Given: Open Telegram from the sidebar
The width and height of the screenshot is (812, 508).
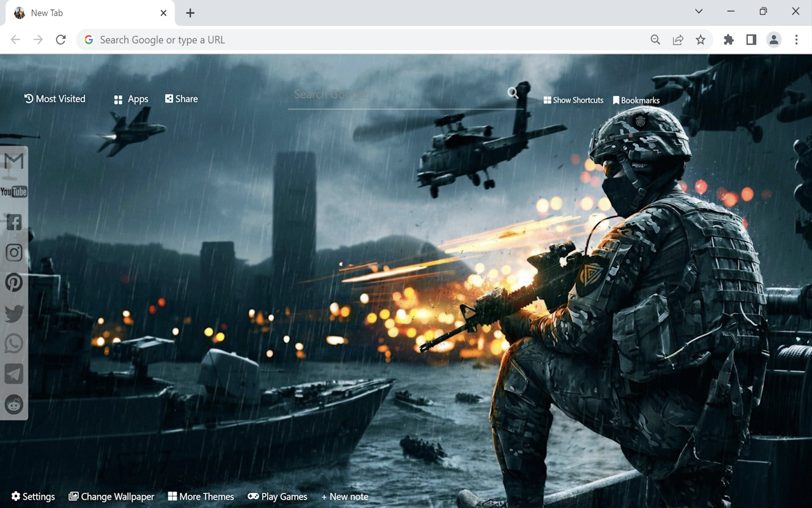Looking at the screenshot, I should 13,374.
